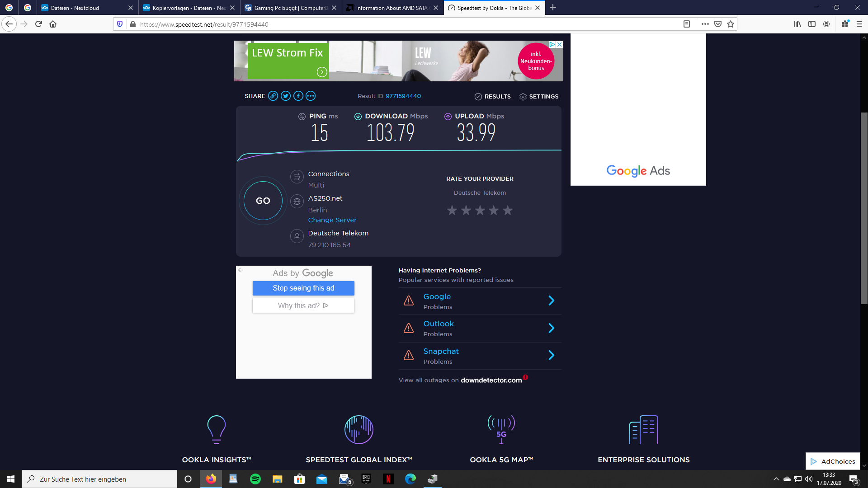Image resolution: width=868 pixels, height=488 pixels.
Task: Open Spotify from the taskbar
Action: pyautogui.click(x=255, y=479)
